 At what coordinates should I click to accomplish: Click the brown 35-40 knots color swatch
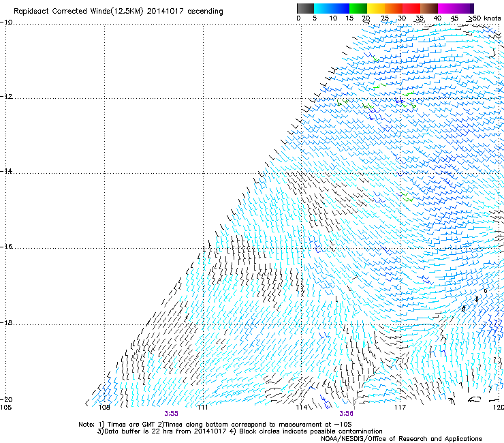429,8
